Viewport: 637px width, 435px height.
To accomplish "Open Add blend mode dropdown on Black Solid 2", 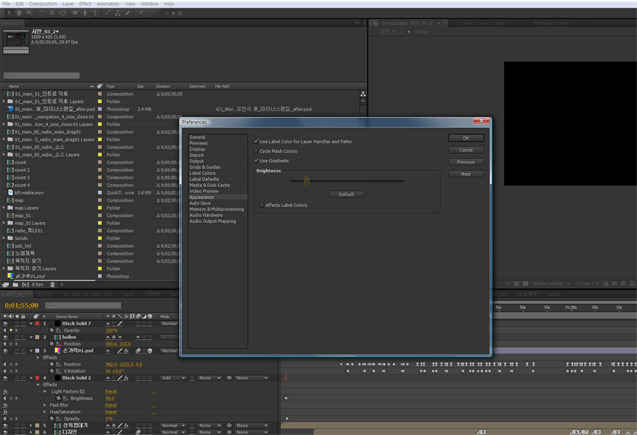I will (x=173, y=378).
